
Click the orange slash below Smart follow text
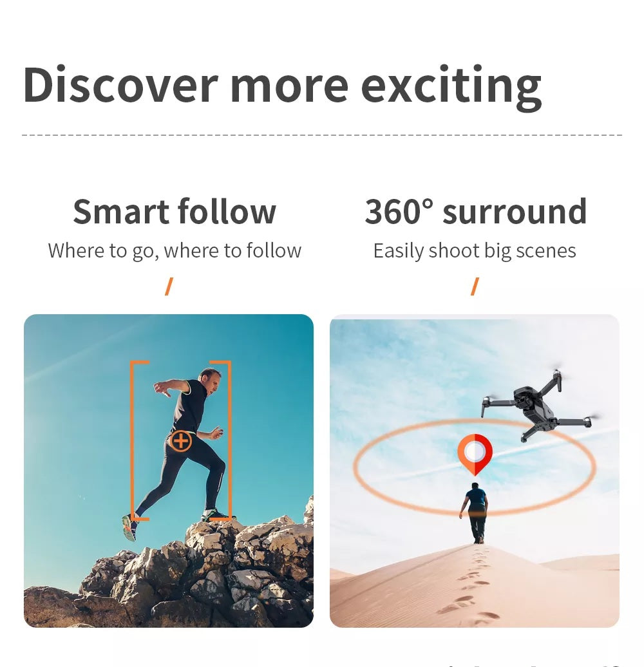(x=169, y=287)
